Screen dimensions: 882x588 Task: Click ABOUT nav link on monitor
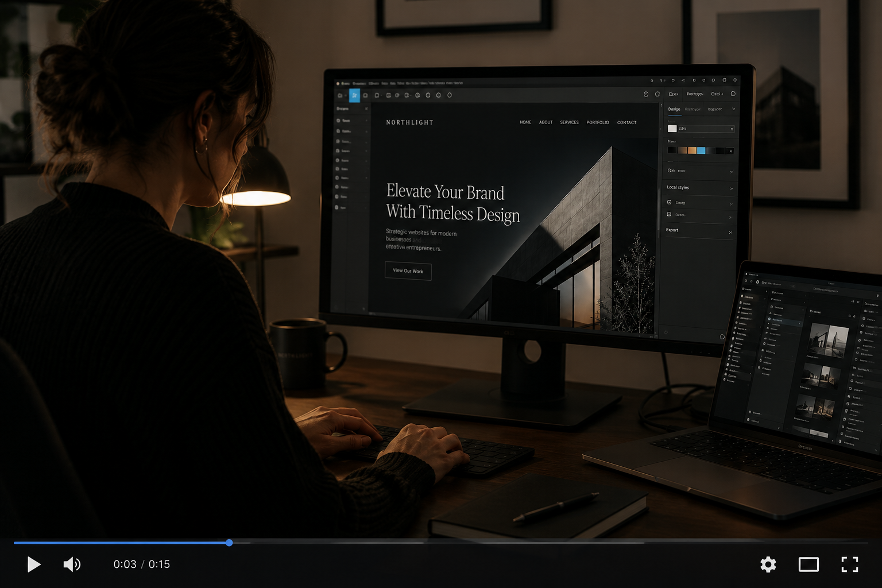coord(546,122)
